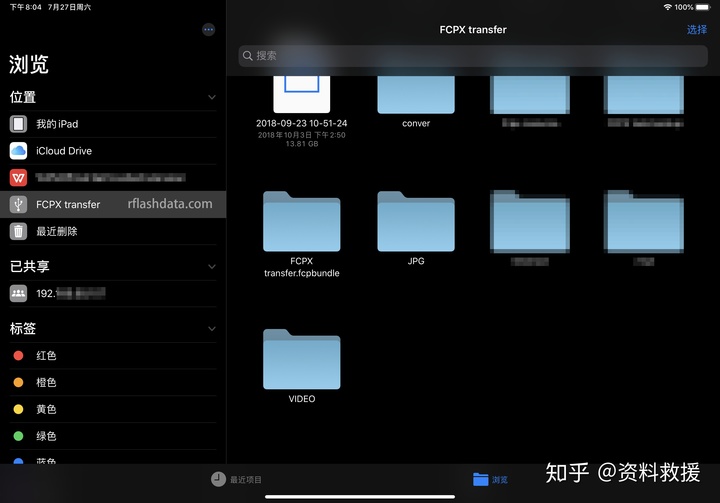Tap the magnifier icon in search bar

pos(248,56)
